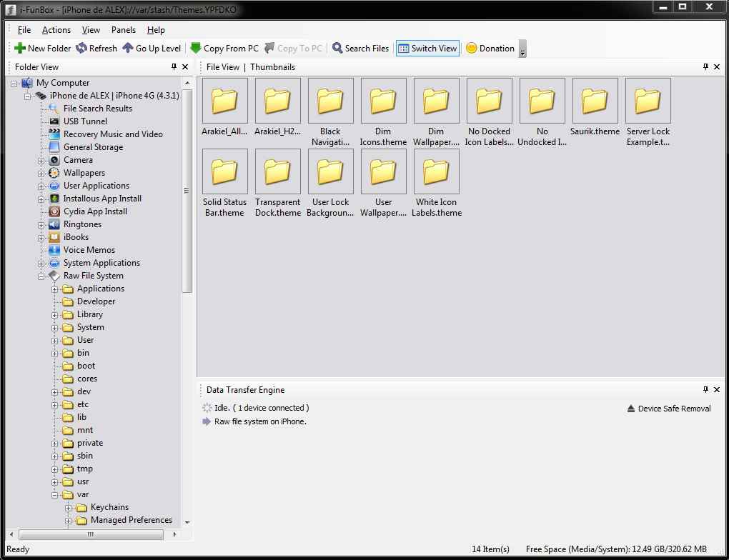Select the System Applications icon
The width and height of the screenshot is (729, 560).
(54, 263)
